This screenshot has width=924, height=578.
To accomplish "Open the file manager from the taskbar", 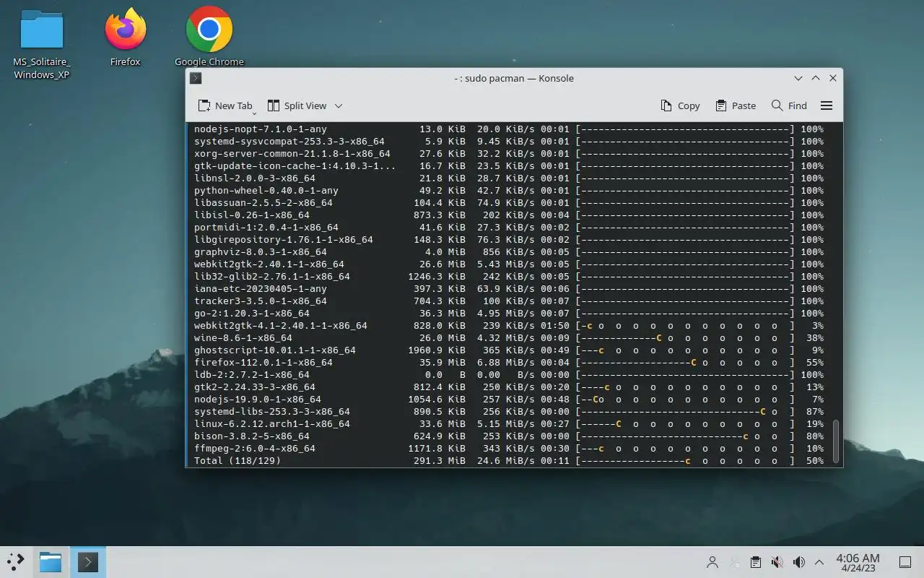I will pos(51,561).
